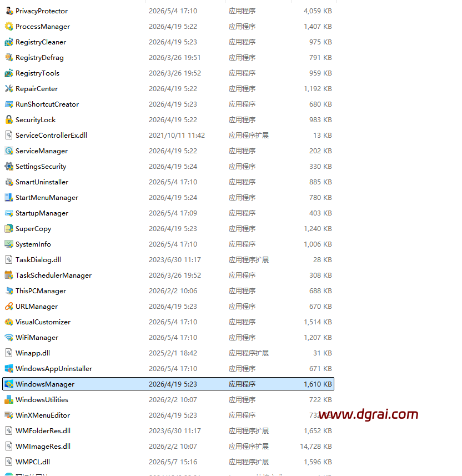Click the WinXMenuEditor icon

coord(9,415)
